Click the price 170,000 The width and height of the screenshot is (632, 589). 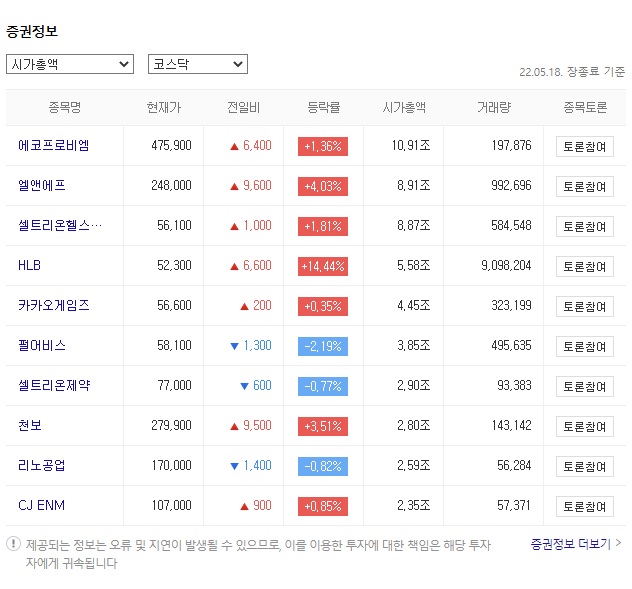pos(171,465)
